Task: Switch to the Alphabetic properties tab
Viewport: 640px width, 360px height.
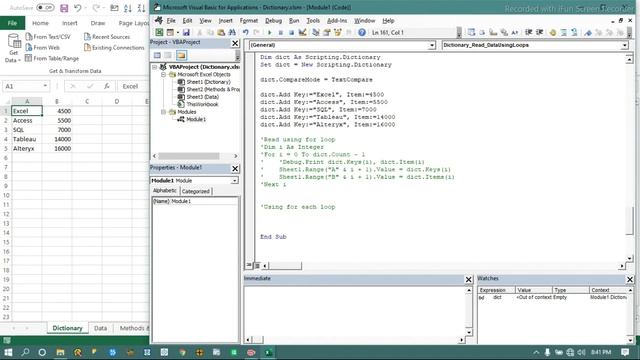Action: tap(165, 191)
